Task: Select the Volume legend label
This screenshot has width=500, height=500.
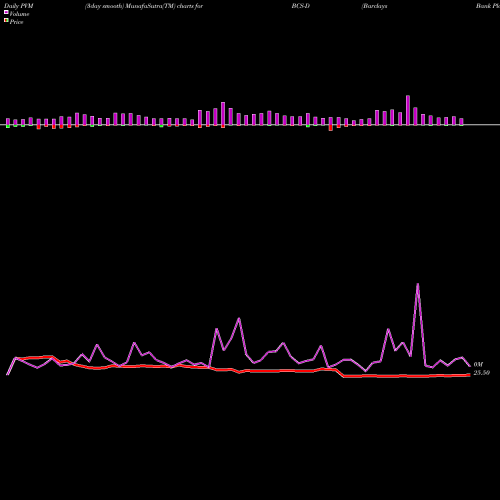Action: 19,14
